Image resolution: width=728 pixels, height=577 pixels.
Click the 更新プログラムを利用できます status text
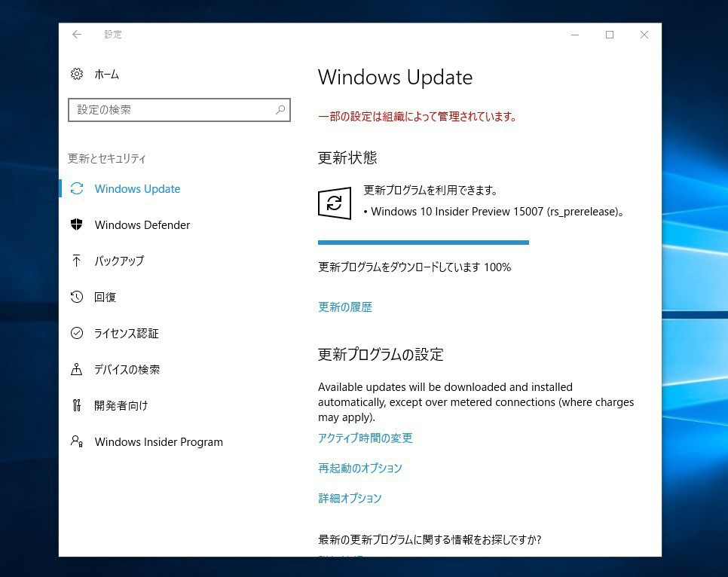click(x=430, y=190)
